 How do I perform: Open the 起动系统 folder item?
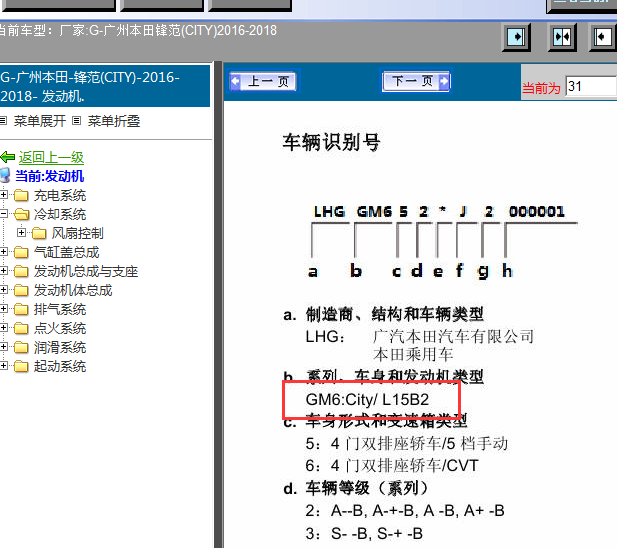coord(60,366)
